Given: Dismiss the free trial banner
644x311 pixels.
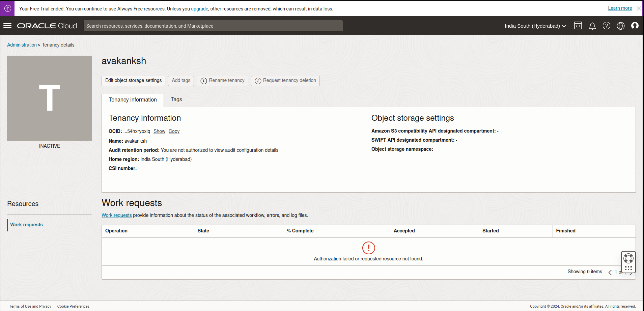Looking at the screenshot, I should 639,8.
